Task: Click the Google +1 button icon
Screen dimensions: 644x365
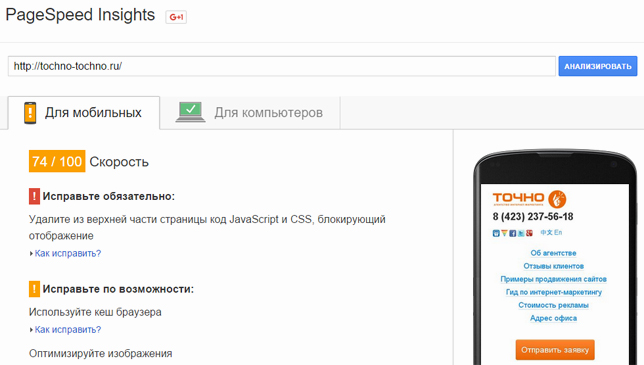Action: [x=176, y=17]
